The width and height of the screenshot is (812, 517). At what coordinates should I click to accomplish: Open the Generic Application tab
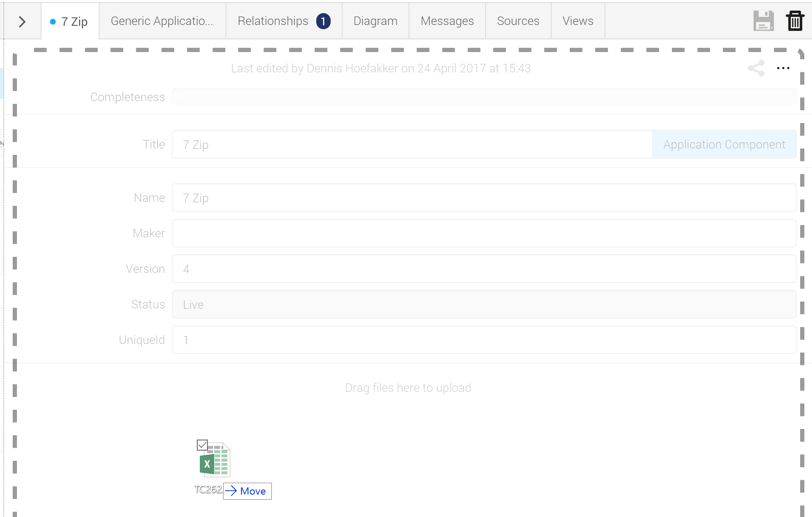click(x=162, y=21)
